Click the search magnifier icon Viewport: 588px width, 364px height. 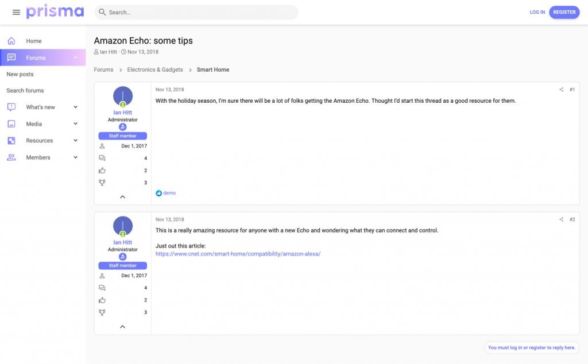point(102,13)
